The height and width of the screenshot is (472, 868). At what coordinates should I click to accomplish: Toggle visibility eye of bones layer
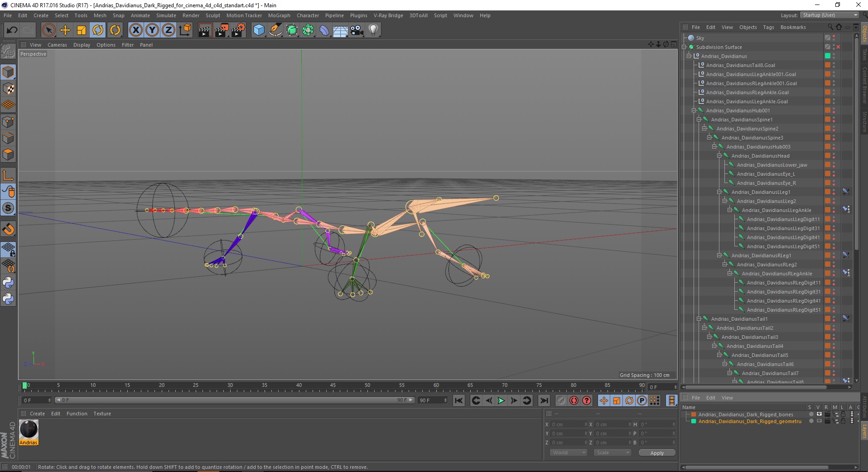click(819, 414)
